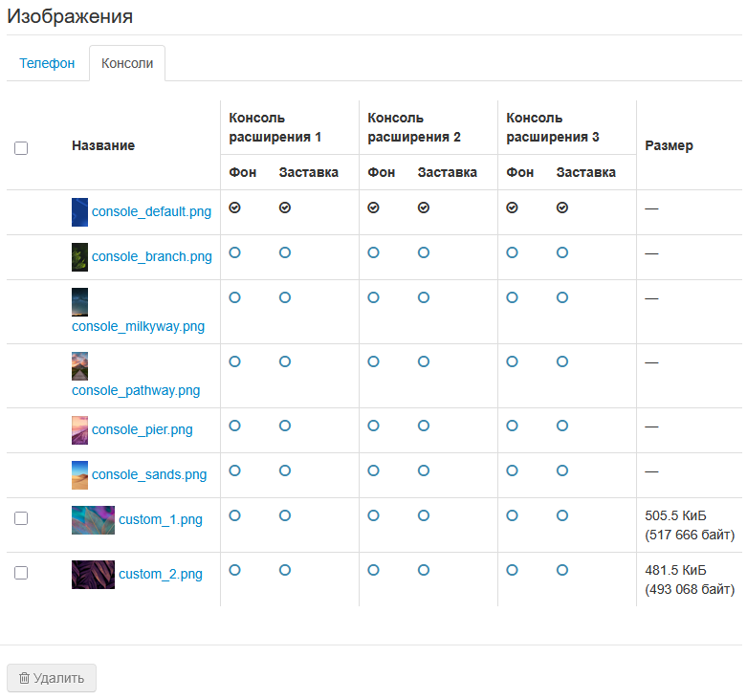Set console_pathway.png as console 2 Фон
The height and width of the screenshot is (700, 747).
[x=373, y=361]
